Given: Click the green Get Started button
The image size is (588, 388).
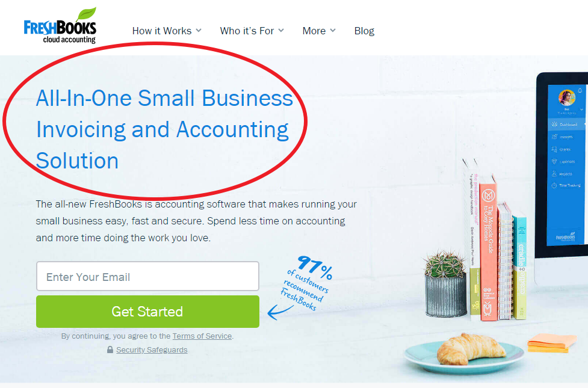Looking at the screenshot, I should coord(147,312).
